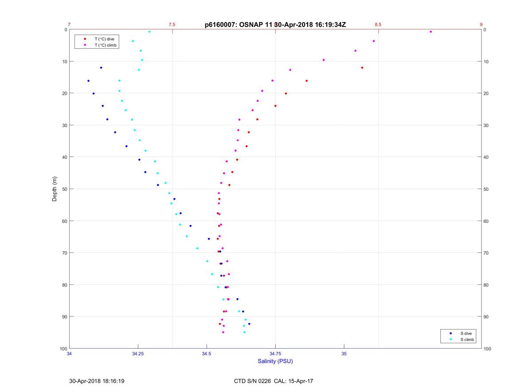The height and width of the screenshot is (392, 532).
Task: Click the cyan marker in the salinity legend
Action: (x=450, y=339)
